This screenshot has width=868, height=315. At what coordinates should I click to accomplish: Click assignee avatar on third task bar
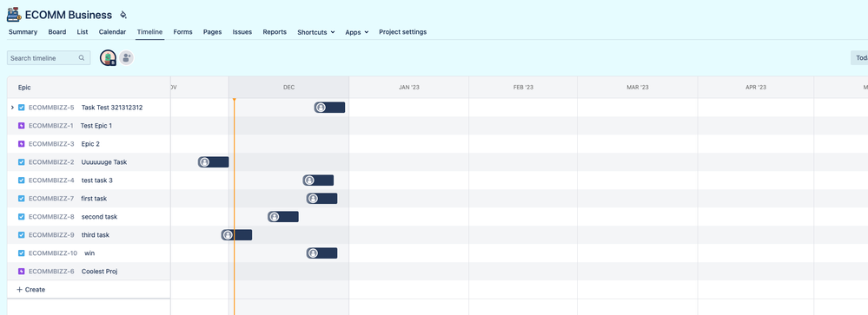228,235
